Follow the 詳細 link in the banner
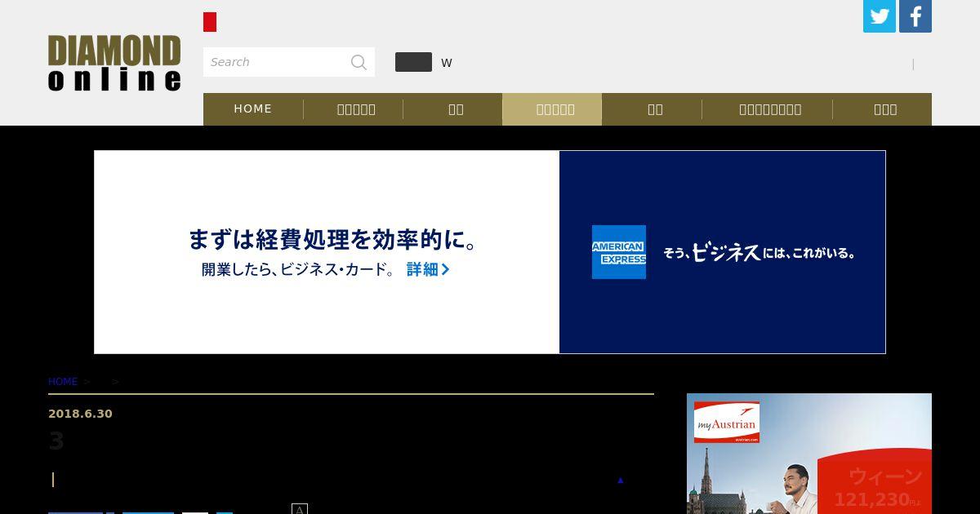 click(428, 269)
